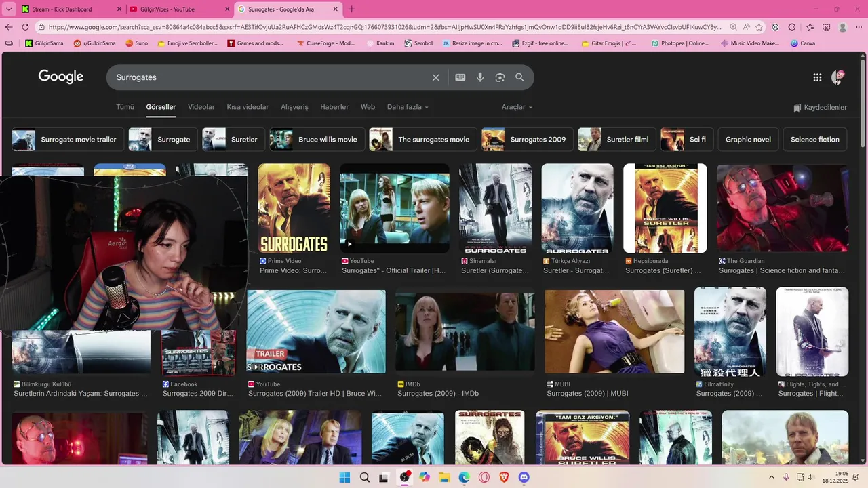Go back to the previous page
868x488 pixels.
tap(9, 27)
